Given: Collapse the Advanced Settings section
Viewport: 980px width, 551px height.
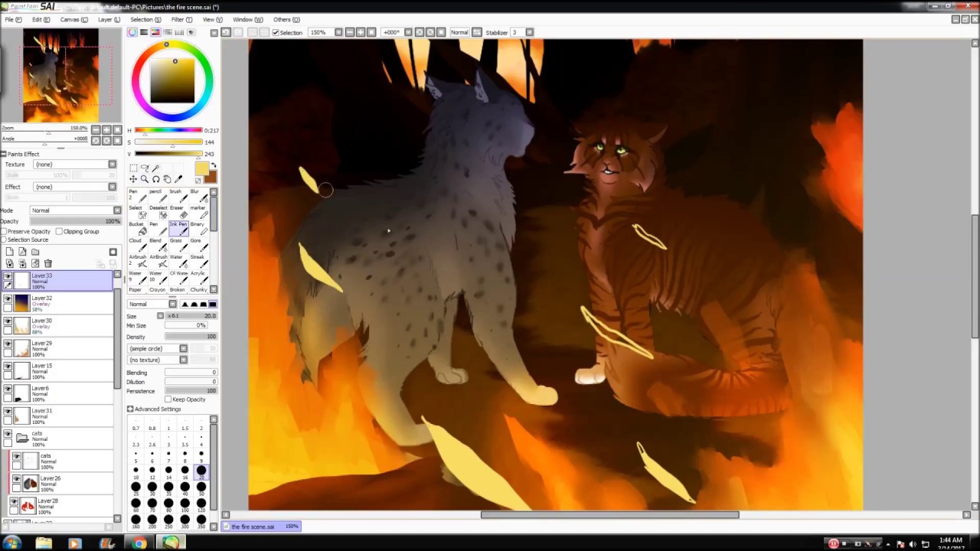Looking at the screenshot, I should pos(131,409).
